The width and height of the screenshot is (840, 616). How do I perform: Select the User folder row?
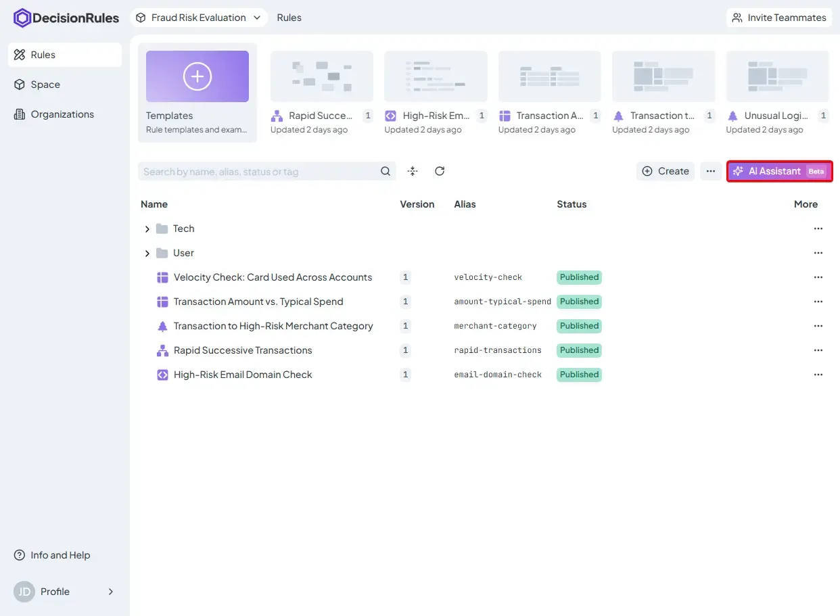tap(484, 253)
